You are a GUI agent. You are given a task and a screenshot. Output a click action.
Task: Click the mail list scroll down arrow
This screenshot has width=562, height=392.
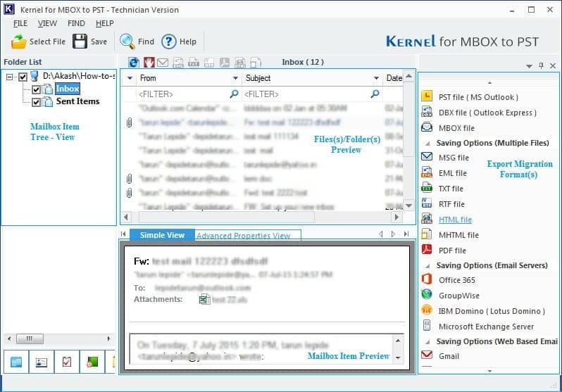click(409, 206)
